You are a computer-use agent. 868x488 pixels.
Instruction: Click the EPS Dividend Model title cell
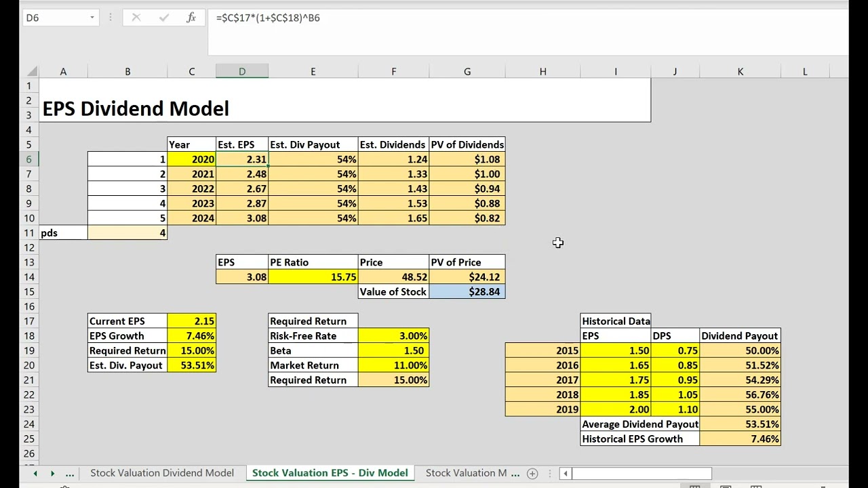click(x=344, y=100)
